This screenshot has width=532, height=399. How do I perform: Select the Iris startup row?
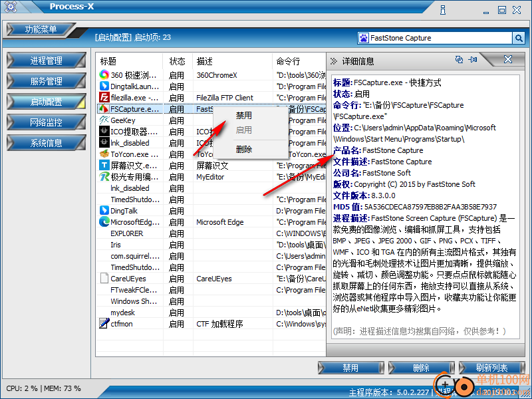pyautogui.click(x=211, y=245)
